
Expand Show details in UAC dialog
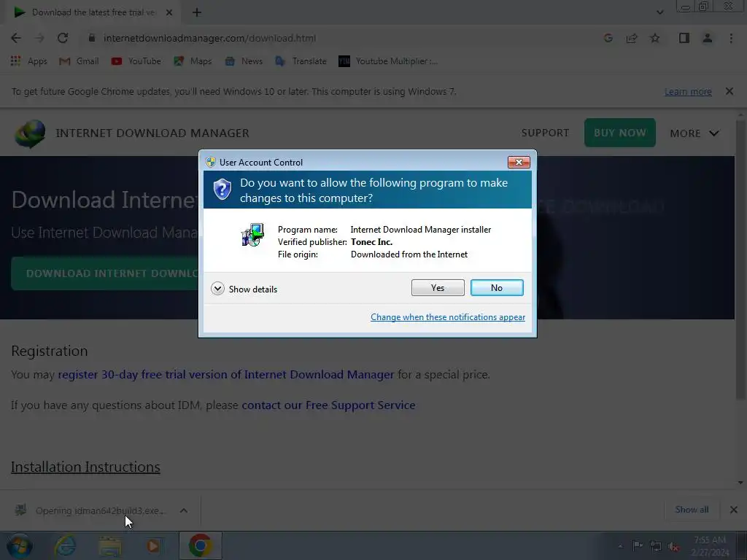coord(244,289)
